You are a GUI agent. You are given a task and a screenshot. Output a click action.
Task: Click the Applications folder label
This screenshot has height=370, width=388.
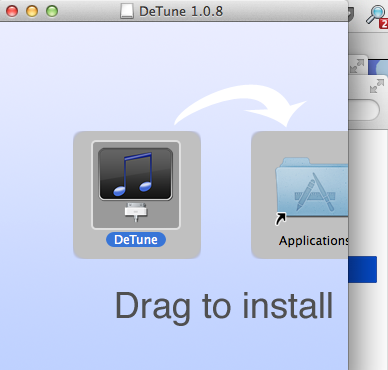tap(313, 241)
